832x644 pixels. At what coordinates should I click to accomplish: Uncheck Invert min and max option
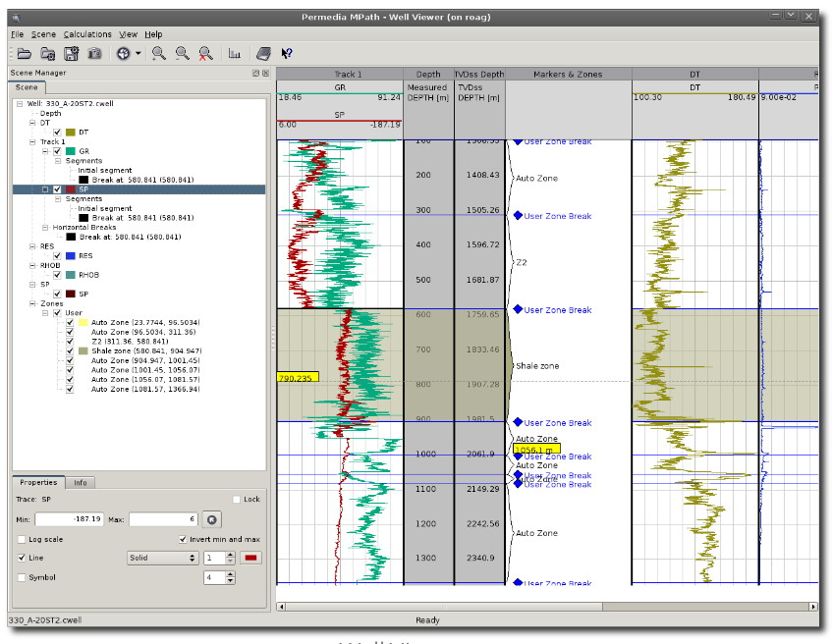pyautogui.click(x=183, y=540)
